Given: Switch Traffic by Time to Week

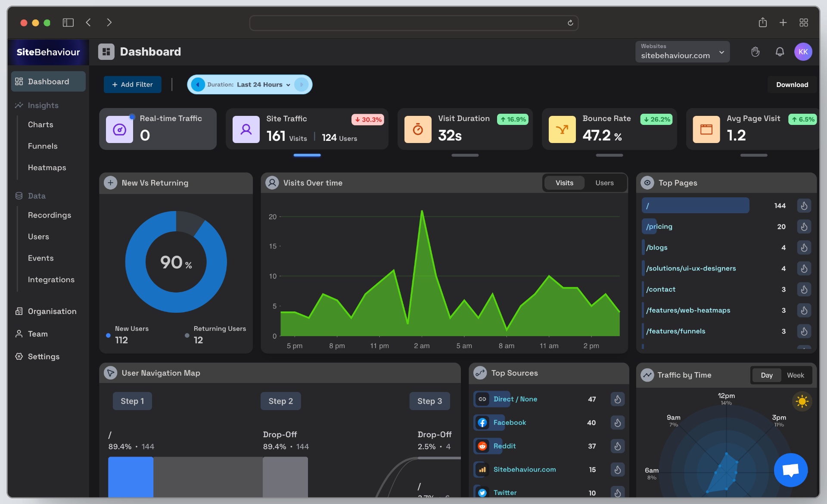Looking at the screenshot, I should coord(796,375).
